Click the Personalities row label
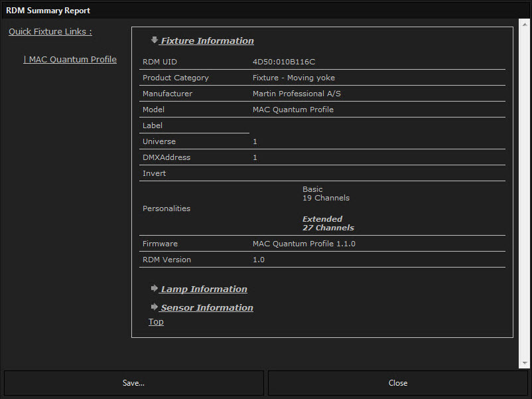The height and width of the screenshot is (399, 532). (x=166, y=208)
